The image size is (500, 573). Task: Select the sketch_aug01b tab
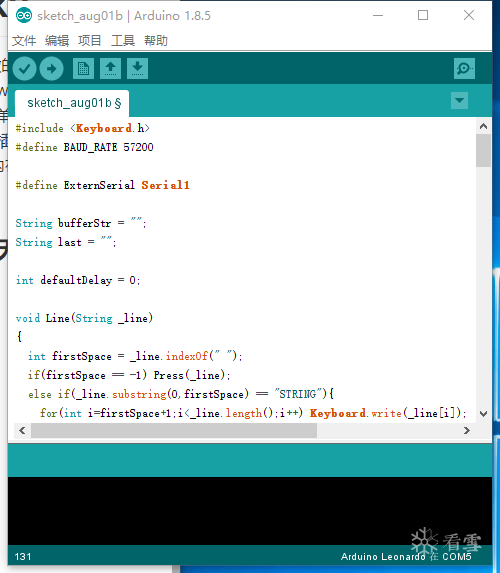pyautogui.click(x=72, y=103)
